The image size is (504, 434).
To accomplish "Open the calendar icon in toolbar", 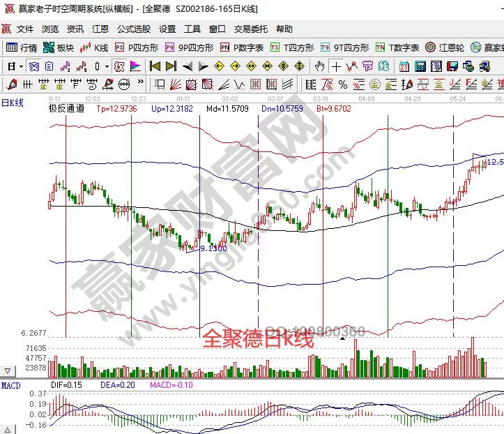I will (404, 66).
